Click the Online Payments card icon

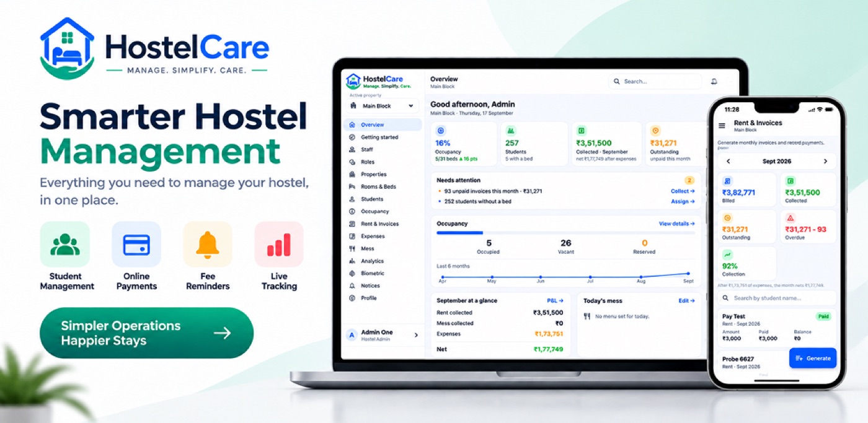tap(136, 244)
